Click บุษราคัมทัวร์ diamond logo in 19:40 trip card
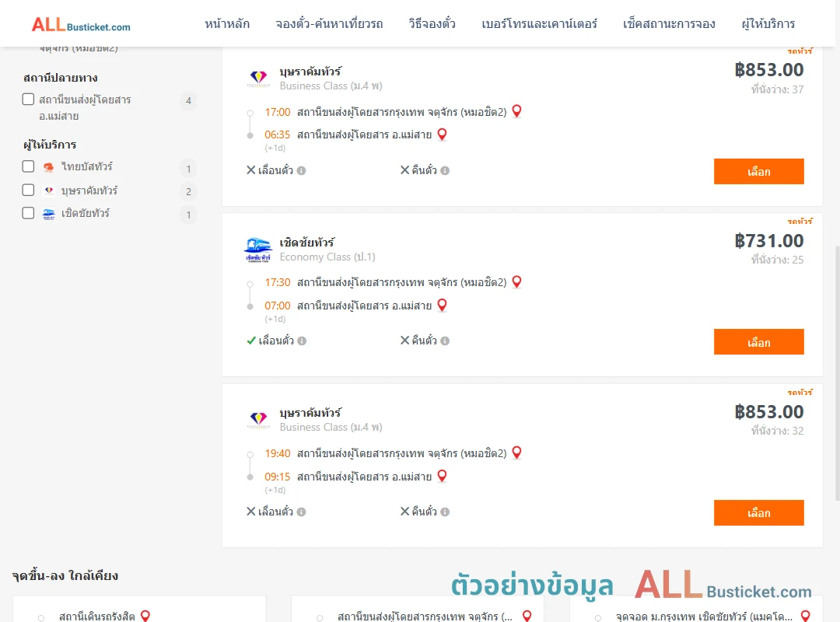The image size is (840, 622). pos(258,420)
